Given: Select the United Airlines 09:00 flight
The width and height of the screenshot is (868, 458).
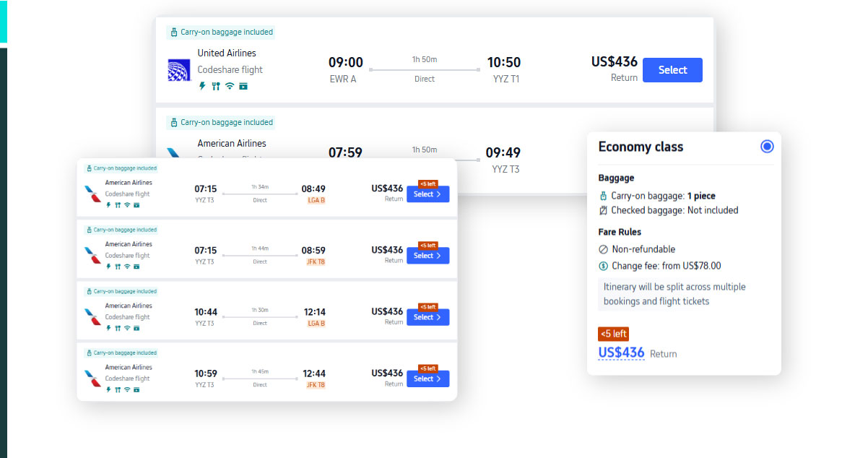Looking at the screenshot, I should 672,70.
